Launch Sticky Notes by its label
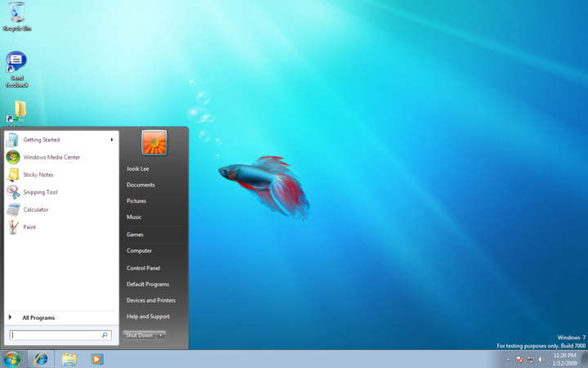 tap(38, 175)
